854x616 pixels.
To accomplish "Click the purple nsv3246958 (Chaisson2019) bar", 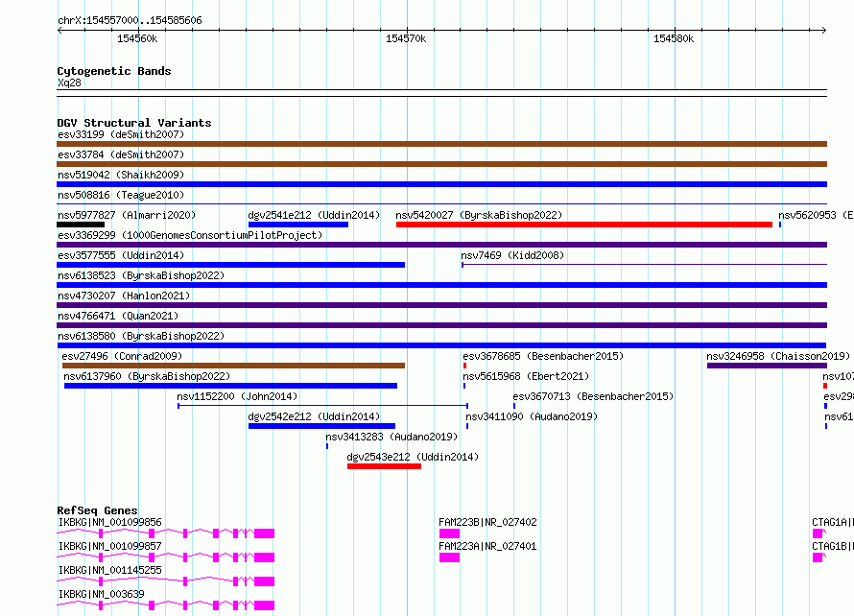I will pyautogui.click(x=767, y=366).
